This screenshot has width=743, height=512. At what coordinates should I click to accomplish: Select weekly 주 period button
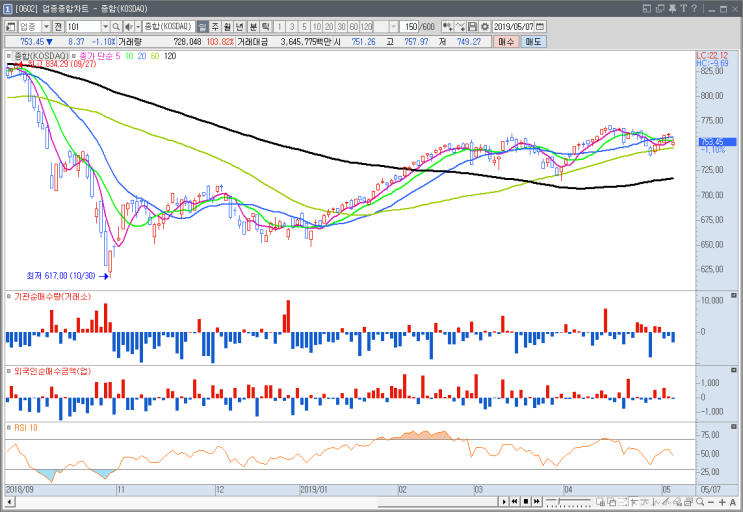click(215, 27)
